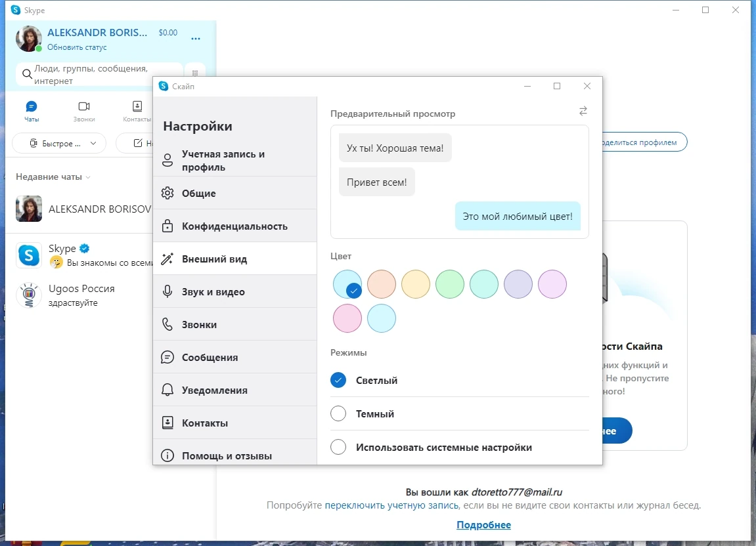This screenshot has height=546, width=756.
Task: Click the переключить учетную запись link
Action: pyautogui.click(x=391, y=505)
